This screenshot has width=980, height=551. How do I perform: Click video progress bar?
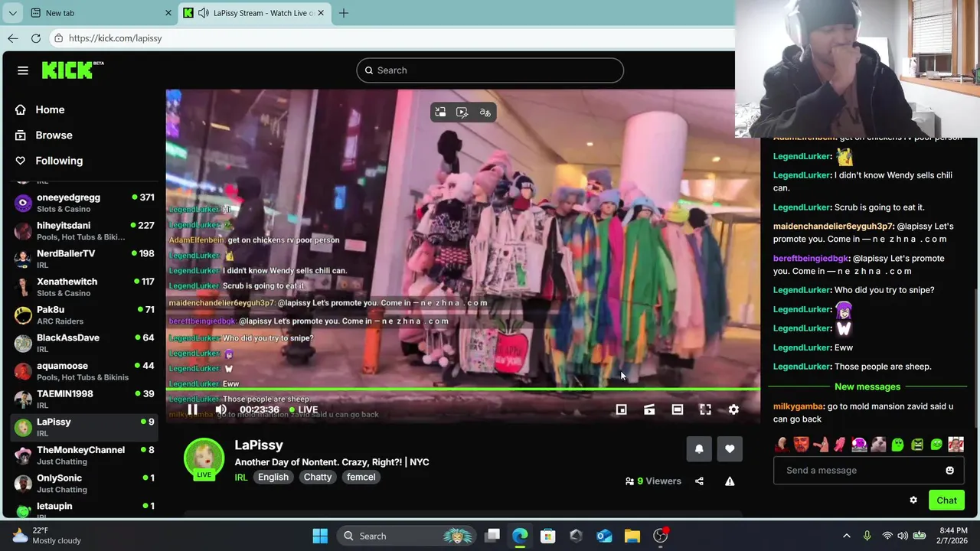pos(463,390)
